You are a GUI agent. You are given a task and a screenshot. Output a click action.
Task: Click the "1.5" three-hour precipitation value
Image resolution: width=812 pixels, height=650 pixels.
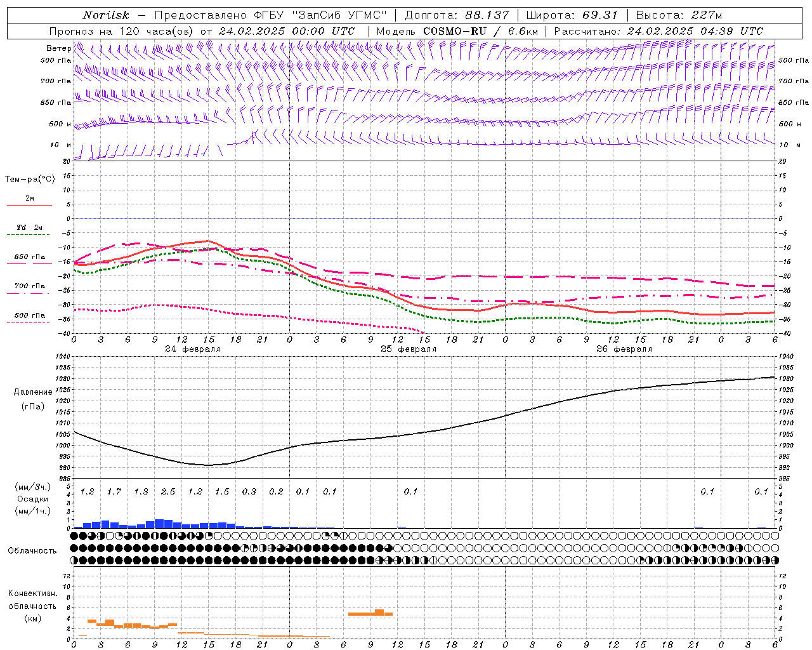pos(222,492)
